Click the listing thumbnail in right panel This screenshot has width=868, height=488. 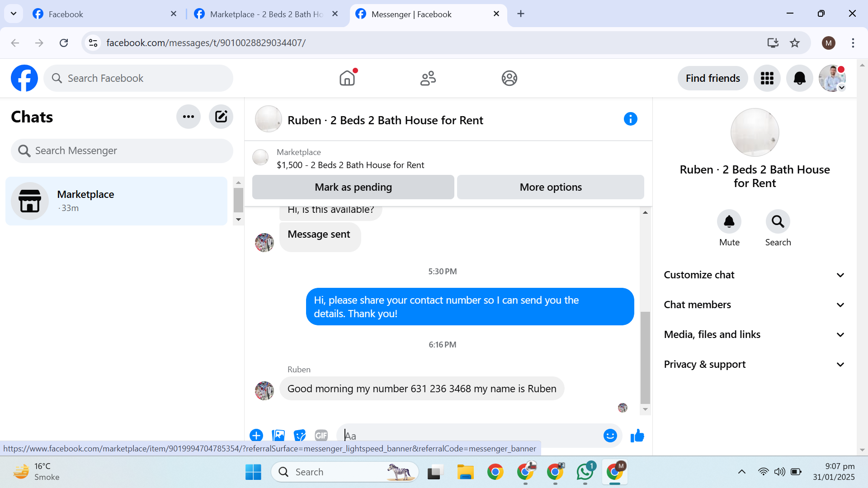755,132
